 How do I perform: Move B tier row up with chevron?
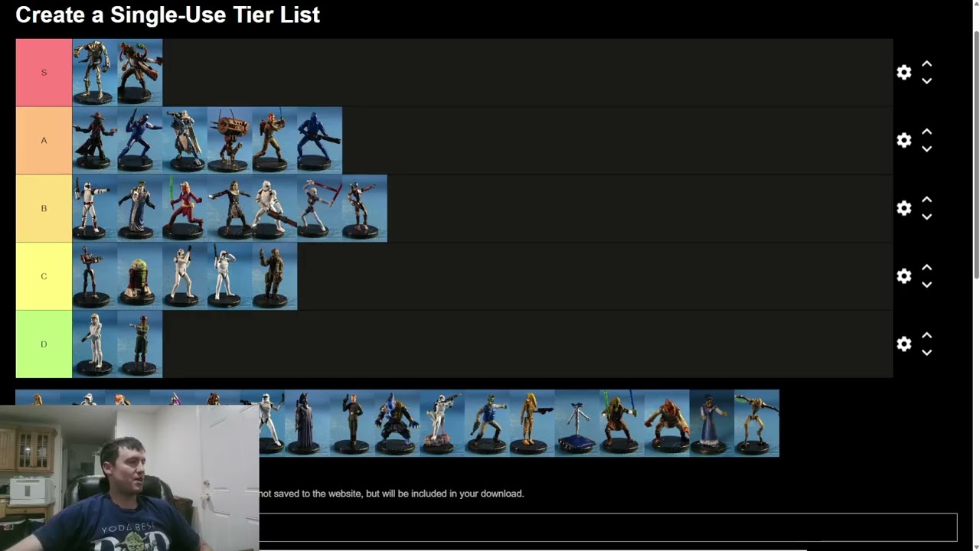pyautogui.click(x=926, y=200)
